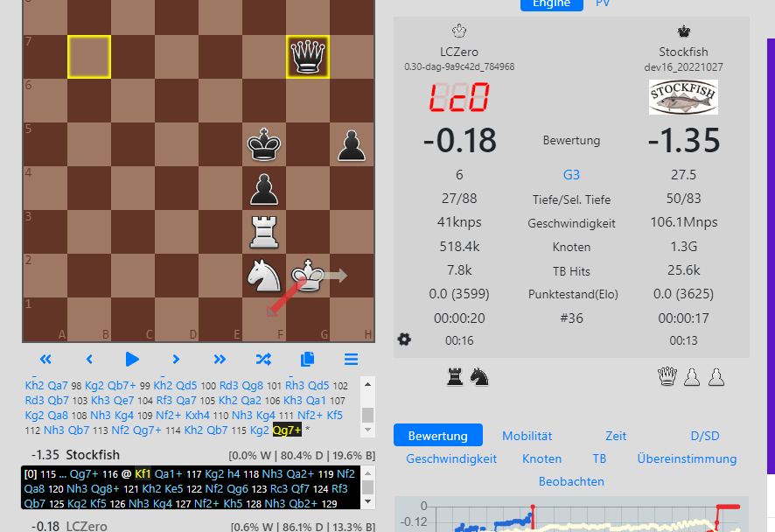Click Stockfish dev16_20221027 version text

tap(683, 67)
